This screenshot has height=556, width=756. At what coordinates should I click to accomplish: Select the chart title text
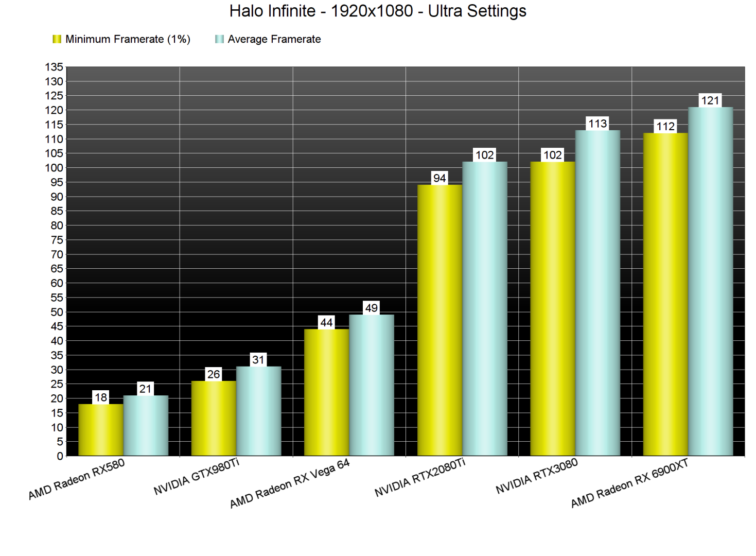tap(378, 10)
